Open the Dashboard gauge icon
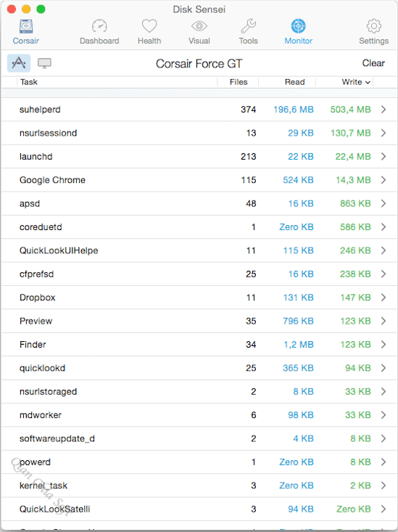398x532 pixels. 99,26
